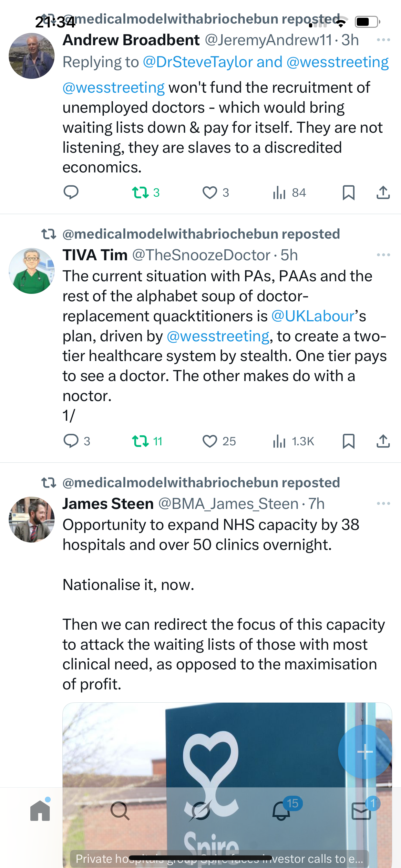Open the Search tab
Screen dimensions: 401x868
(x=120, y=811)
